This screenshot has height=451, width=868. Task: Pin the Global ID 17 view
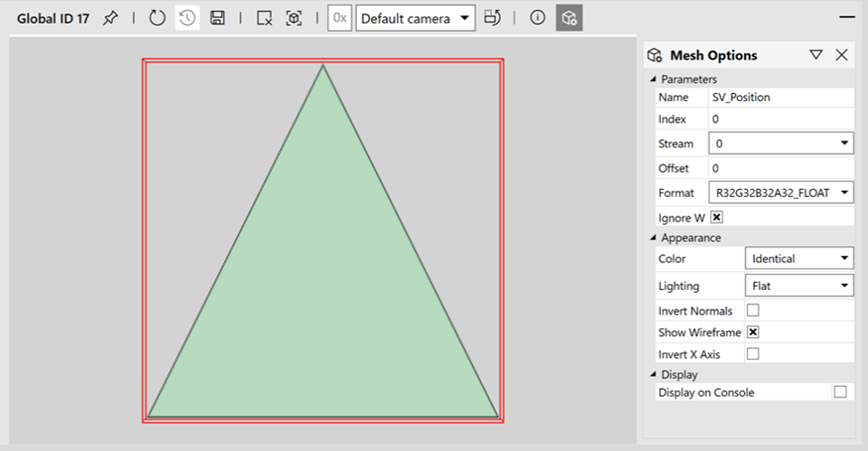pyautogui.click(x=110, y=18)
